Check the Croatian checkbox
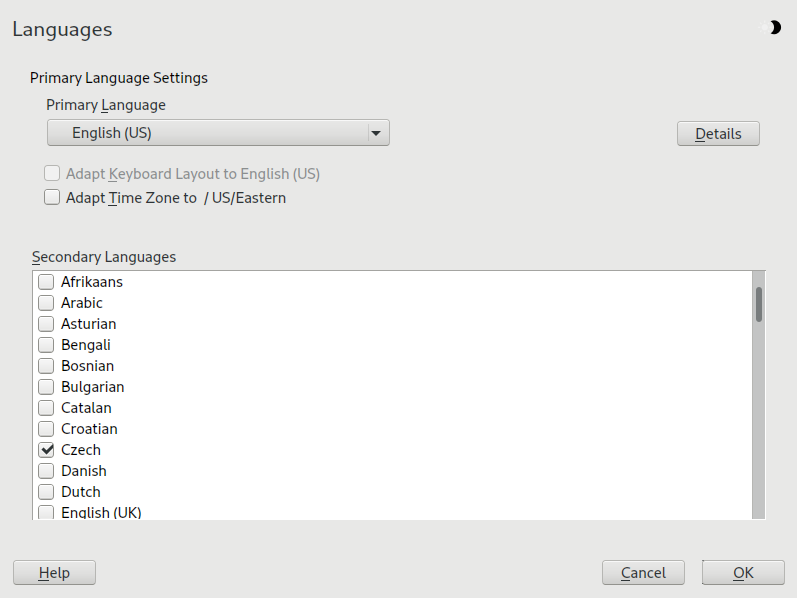This screenshot has width=797, height=598. click(46, 429)
